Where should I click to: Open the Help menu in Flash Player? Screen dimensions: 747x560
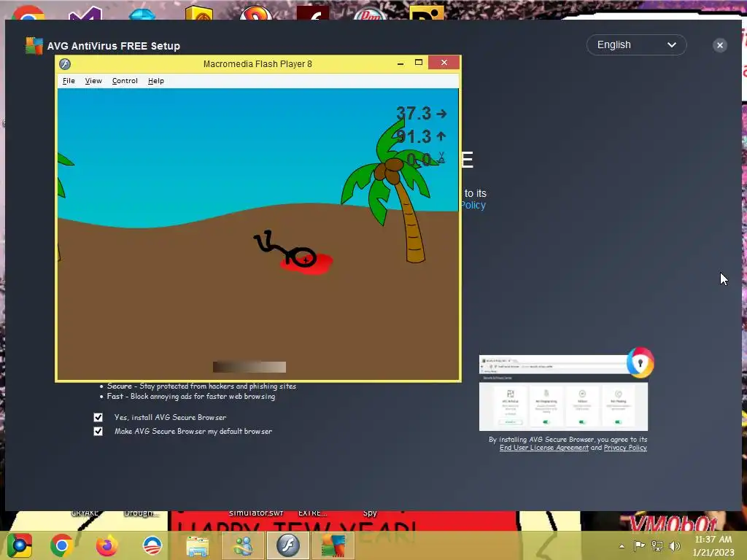(x=156, y=81)
